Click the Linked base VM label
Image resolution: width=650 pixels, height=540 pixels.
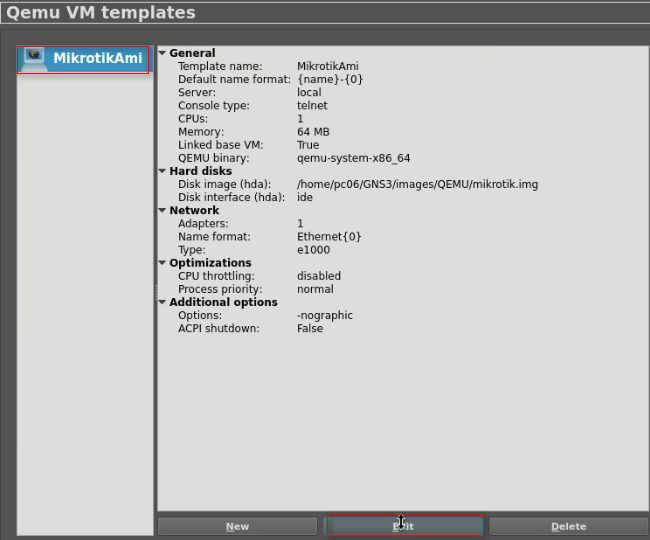(221, 145)
